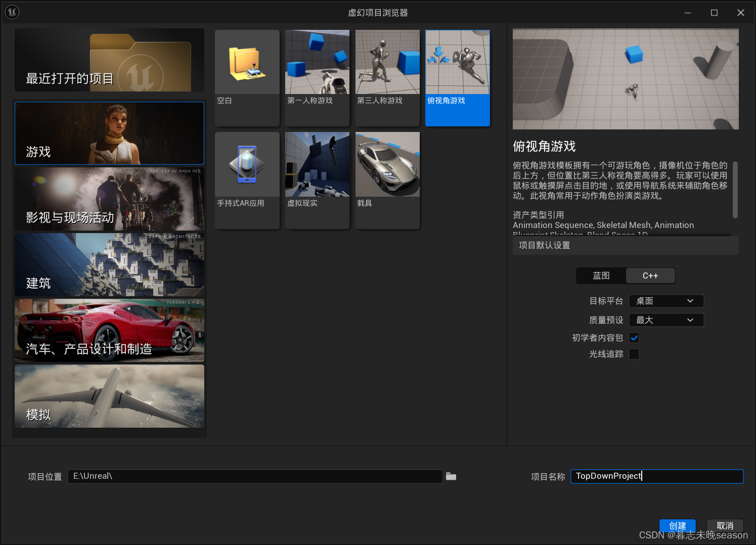Click the top-down template preview image
Image resolution: width=756 pixels, height=545 pixels.
(626, 79)
